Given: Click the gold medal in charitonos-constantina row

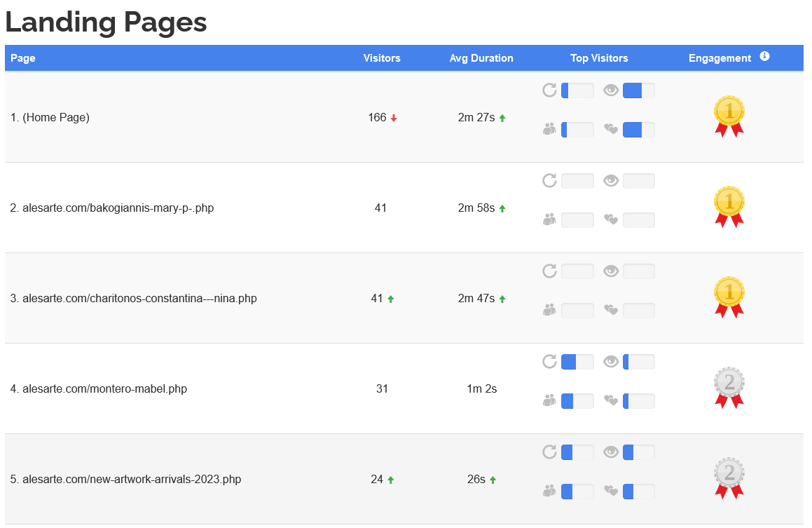Looking at the screenshot, I should click(729, 297).
